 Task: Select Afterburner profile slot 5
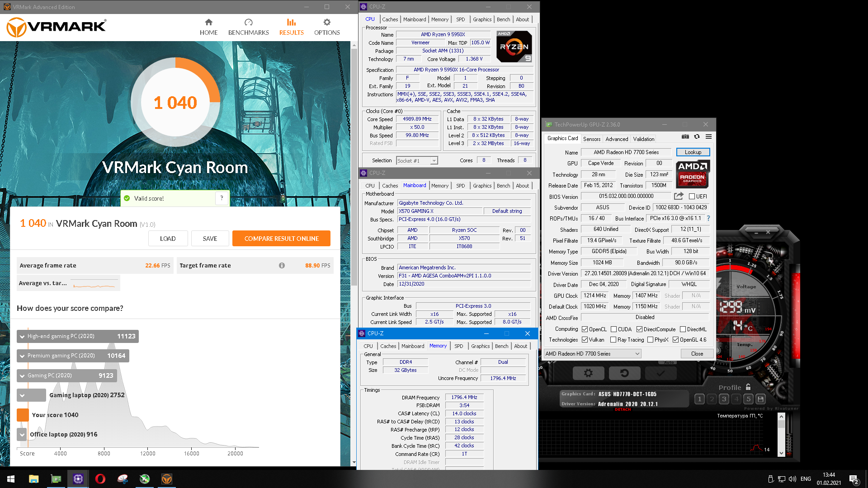pos(748,399)
